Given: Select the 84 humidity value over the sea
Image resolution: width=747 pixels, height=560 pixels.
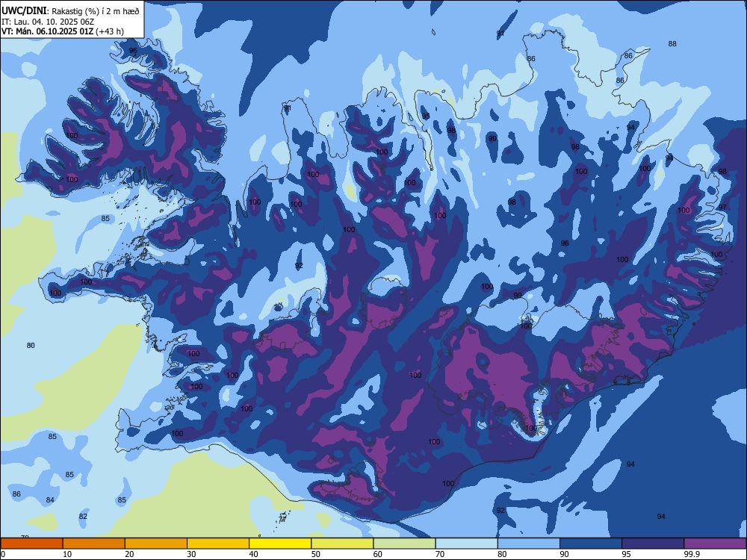Looking at the screenshot, I should pos(50,500).
